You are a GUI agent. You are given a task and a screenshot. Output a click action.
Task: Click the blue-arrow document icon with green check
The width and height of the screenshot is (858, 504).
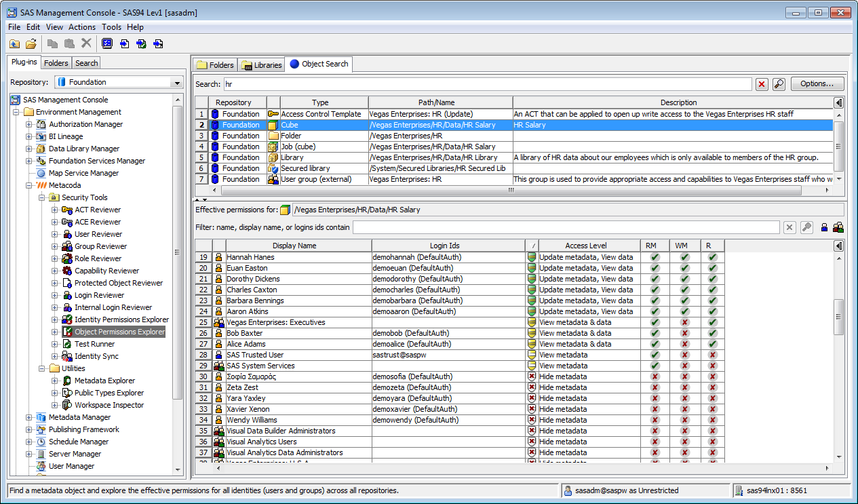coord(141,43)
